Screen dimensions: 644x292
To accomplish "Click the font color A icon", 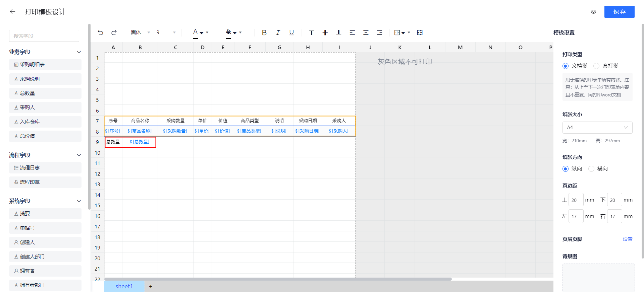I will click(x=196, y=32).
